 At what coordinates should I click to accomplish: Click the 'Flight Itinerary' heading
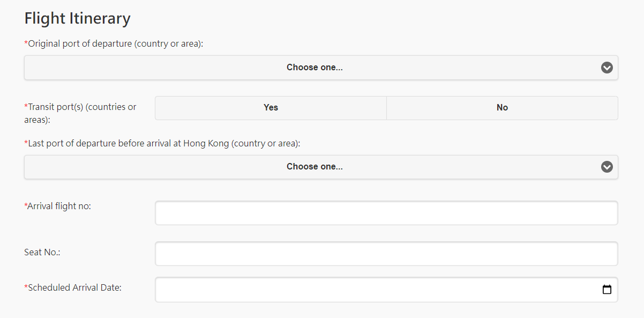[x=77, y=18]
